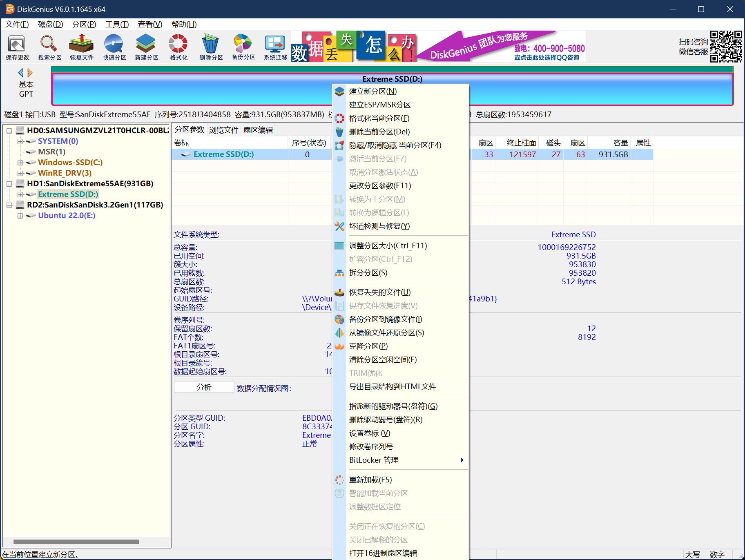Select the Extreme SSD(D:) row in partition table
745x560 pixels.
coord(412,154)
